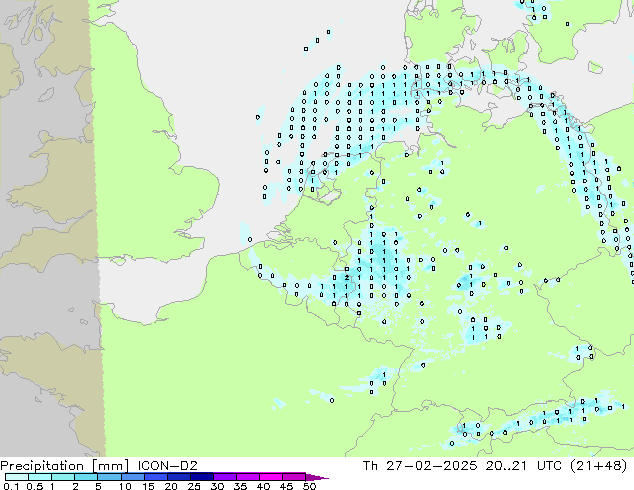
Task: Select the 5–10 mm legend swatch
Action: click(109, 477)
